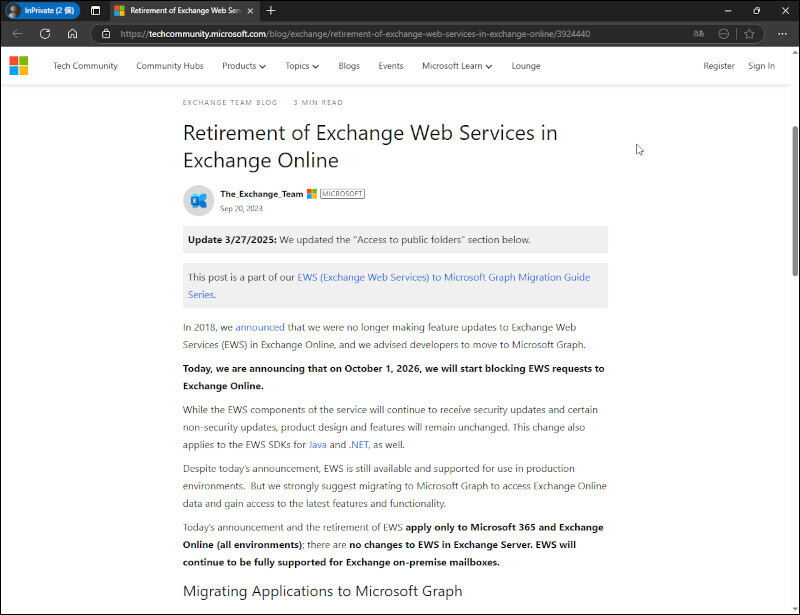Reload the page with the refresh icon
Image resolution: width=800 pixels, height=615 pixels.
(x=45, y=34)
